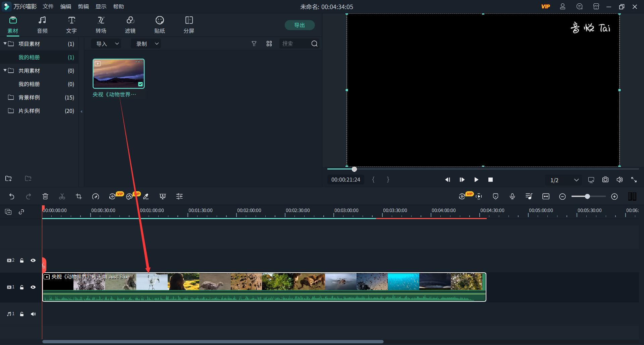
Task: Click the speed adjustment icon
Action: [96, 197]
